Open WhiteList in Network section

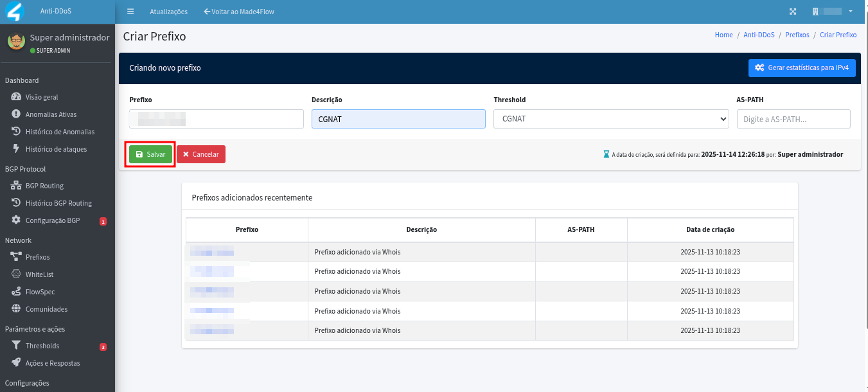coord(39,274)
